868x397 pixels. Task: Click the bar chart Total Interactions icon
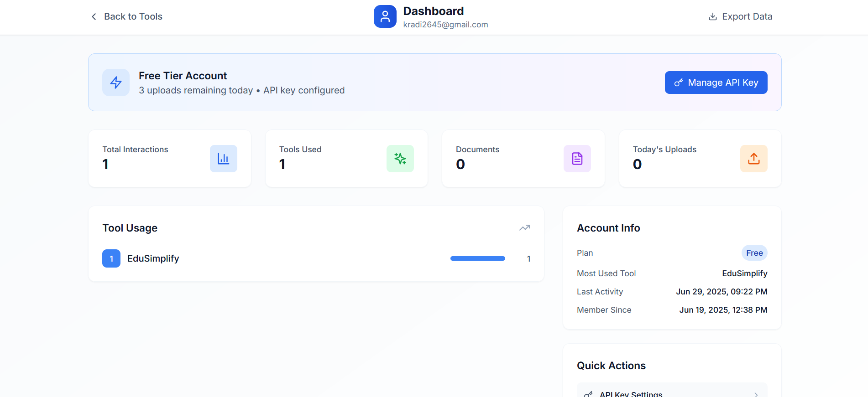(224, 159)
